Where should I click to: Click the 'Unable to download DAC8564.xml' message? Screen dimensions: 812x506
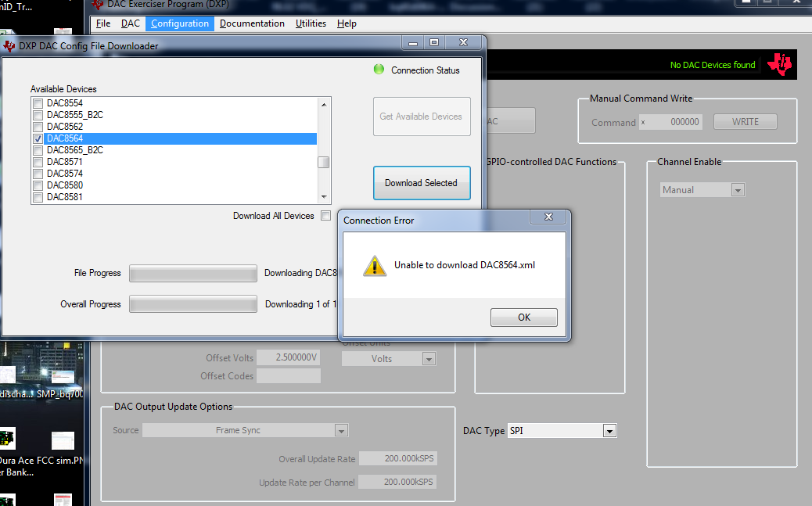click(465, 265)
